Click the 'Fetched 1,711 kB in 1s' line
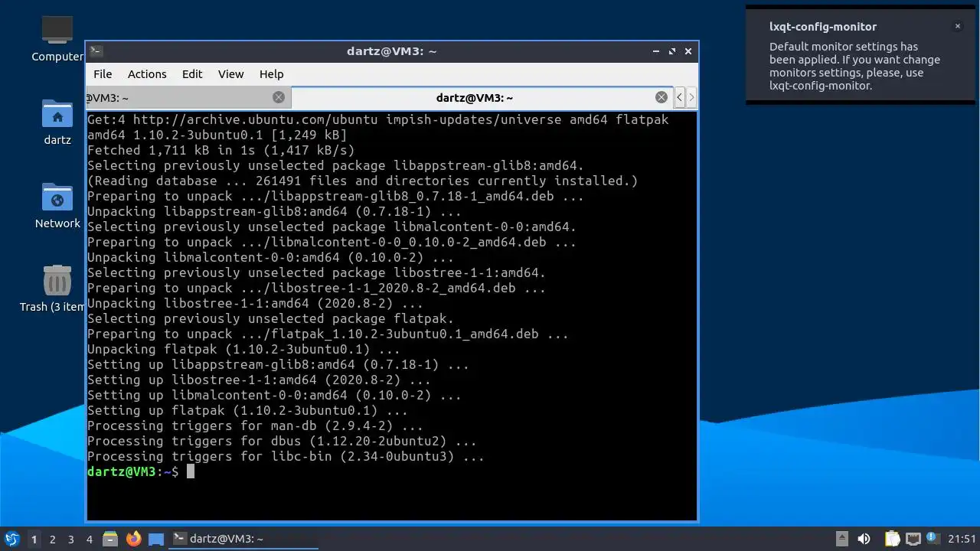This screenshot has width=980, height=551. tap(221, 151)
